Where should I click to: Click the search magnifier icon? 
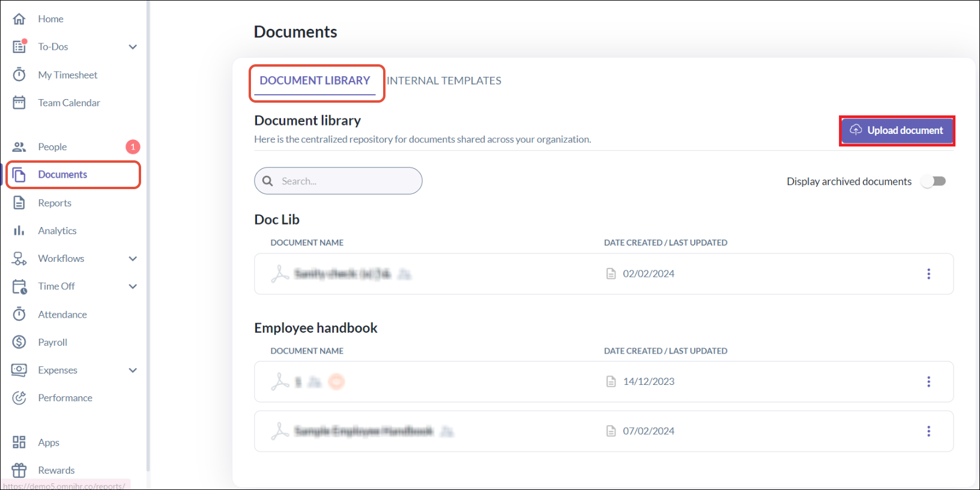coord(268,181)
